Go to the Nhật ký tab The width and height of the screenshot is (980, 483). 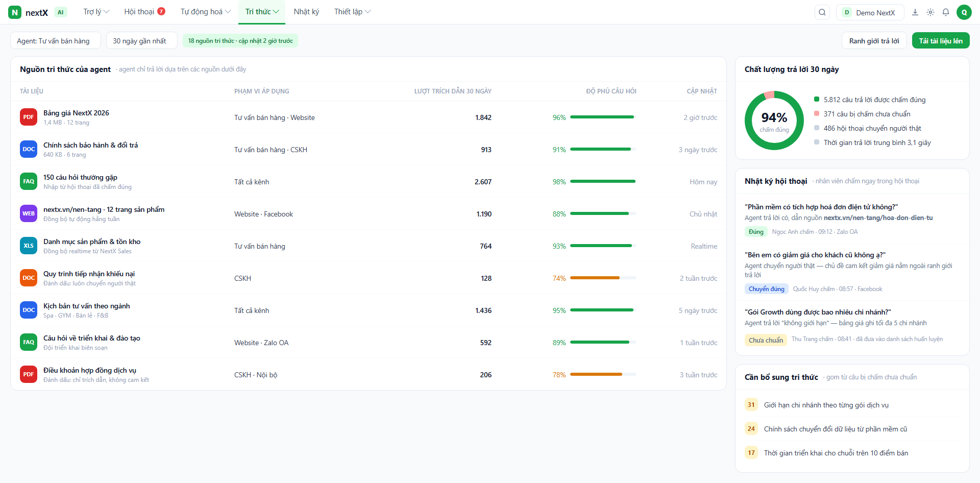[x=306, y=12]
